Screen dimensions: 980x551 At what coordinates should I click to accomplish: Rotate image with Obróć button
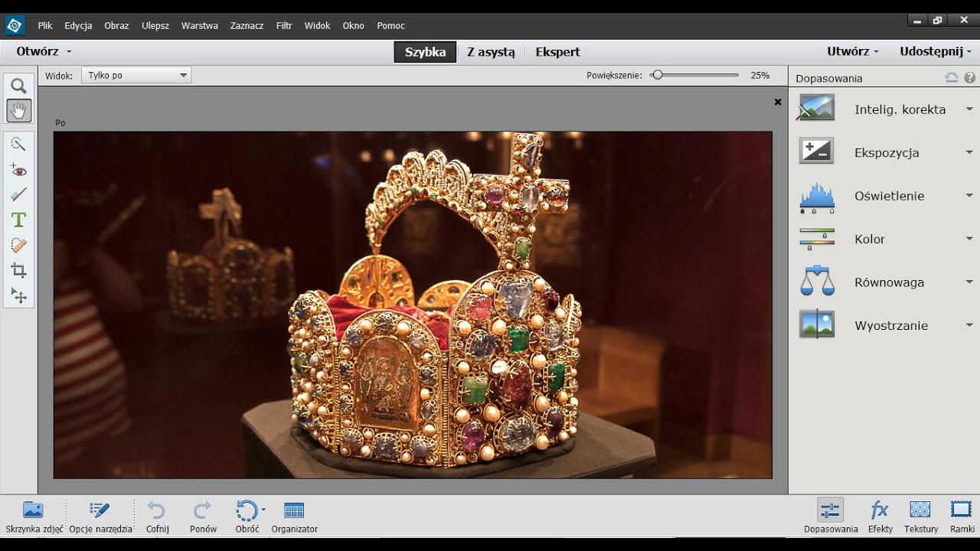[x=247, y=517]
